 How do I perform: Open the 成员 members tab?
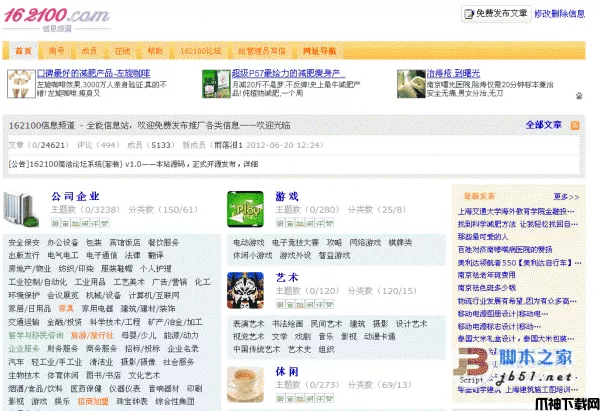point(89,51)
